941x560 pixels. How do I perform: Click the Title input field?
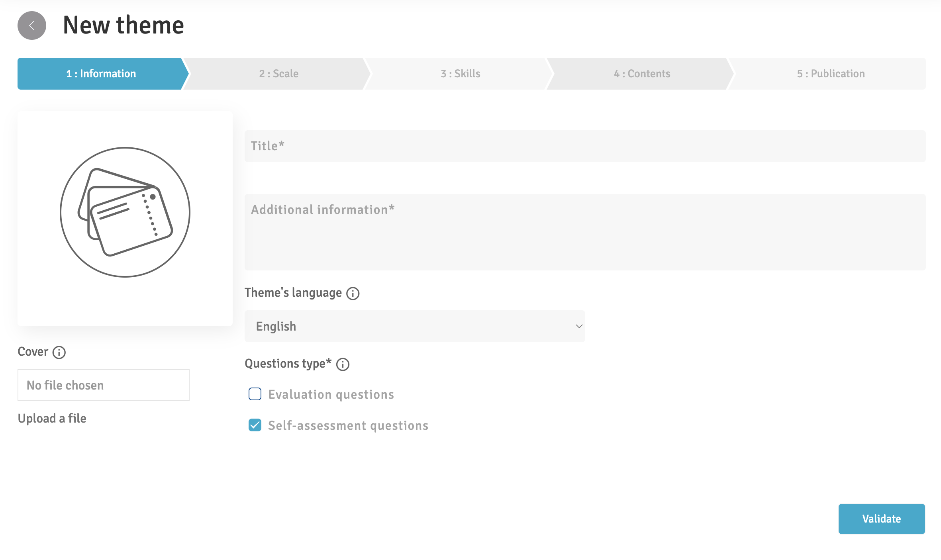point(585,146)
